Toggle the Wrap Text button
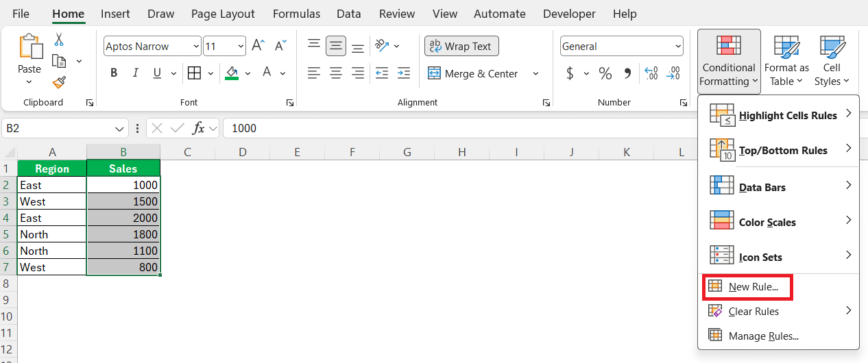The image size is (868, 363). (461, 47)
